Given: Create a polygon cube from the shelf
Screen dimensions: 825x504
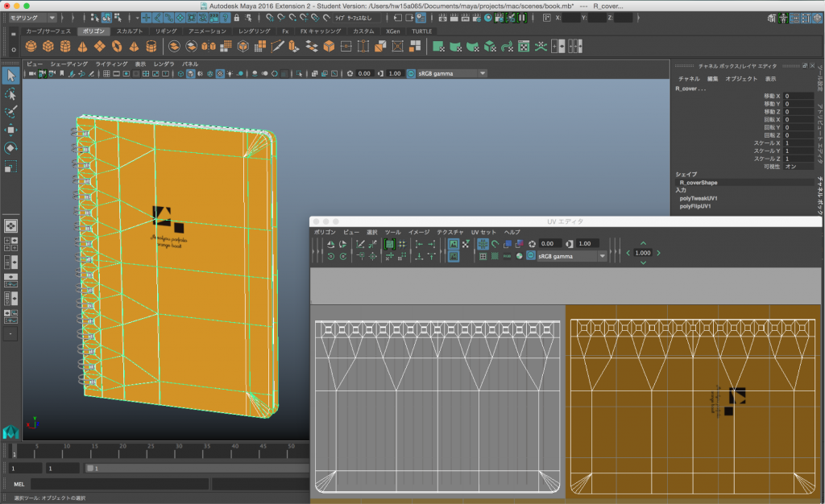Looking at the screenshot, I should pyautogui.click(x=48, y=46).
